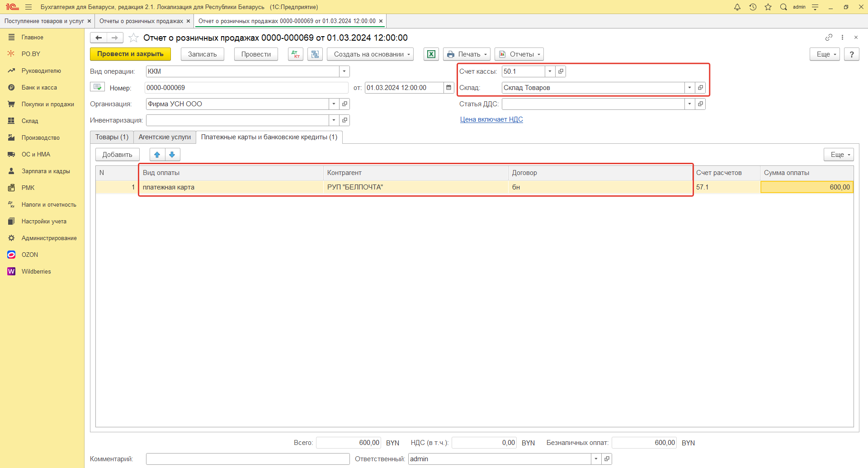Show document postings Дт/Кт icon
The image size is (868, 468).
(296, 54)
